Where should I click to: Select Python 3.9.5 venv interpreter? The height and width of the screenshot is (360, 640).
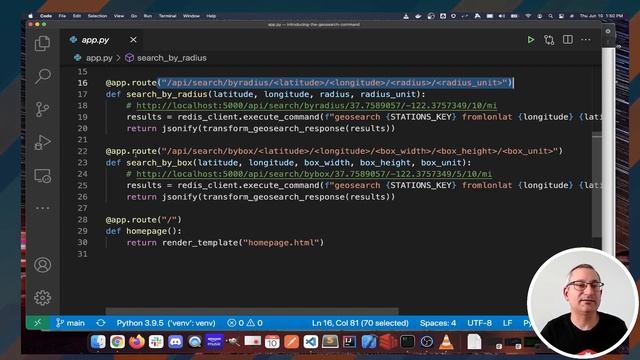[166, 323]
